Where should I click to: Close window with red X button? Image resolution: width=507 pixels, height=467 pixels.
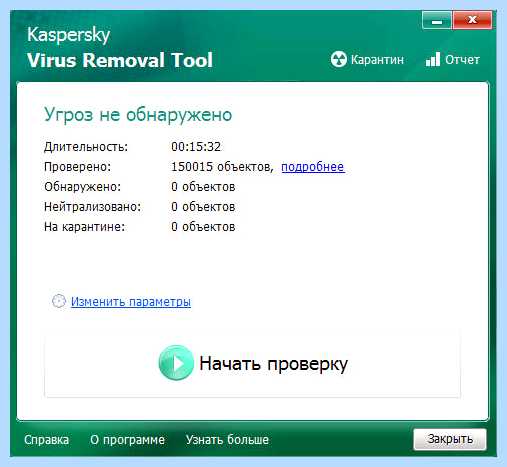pos(472,20)
